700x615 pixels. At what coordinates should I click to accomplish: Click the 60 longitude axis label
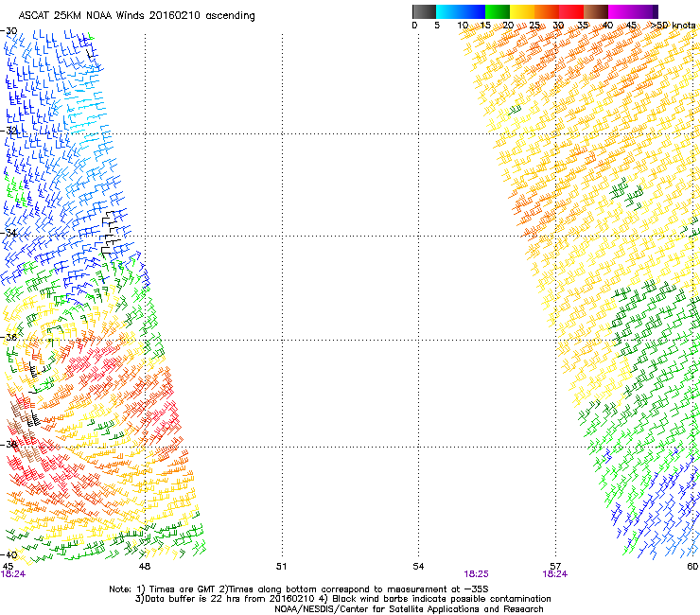coord(692,567)
